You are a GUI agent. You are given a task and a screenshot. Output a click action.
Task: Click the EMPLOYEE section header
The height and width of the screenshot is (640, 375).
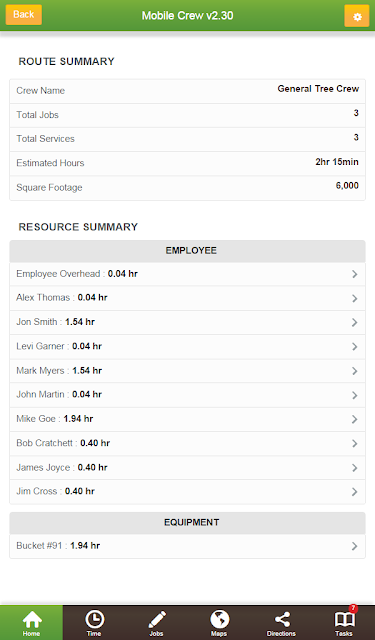[187, 251]
